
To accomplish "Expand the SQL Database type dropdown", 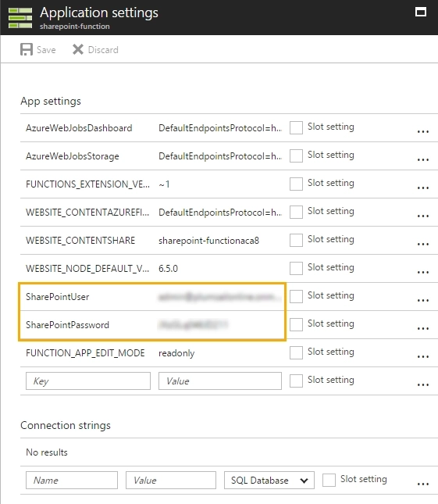I will tap(269, 481).
